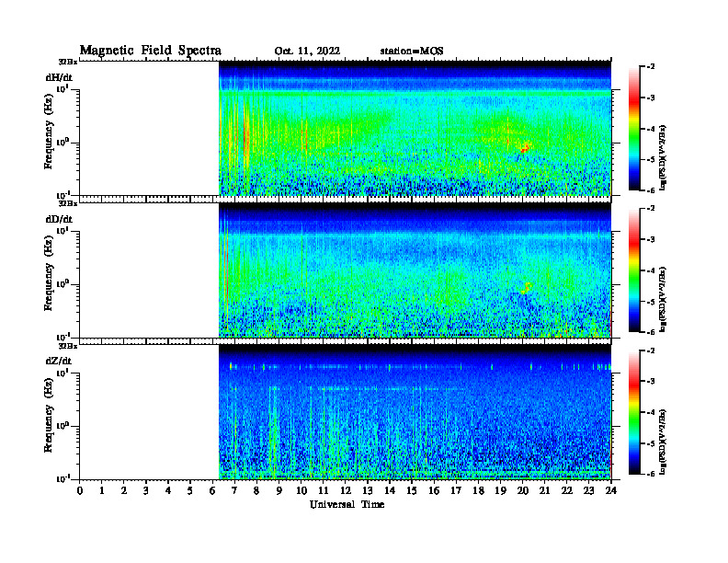The image size is (728, 563).
Task: Click hour "18" on the Universal Time axis
Action: [478, 491]
